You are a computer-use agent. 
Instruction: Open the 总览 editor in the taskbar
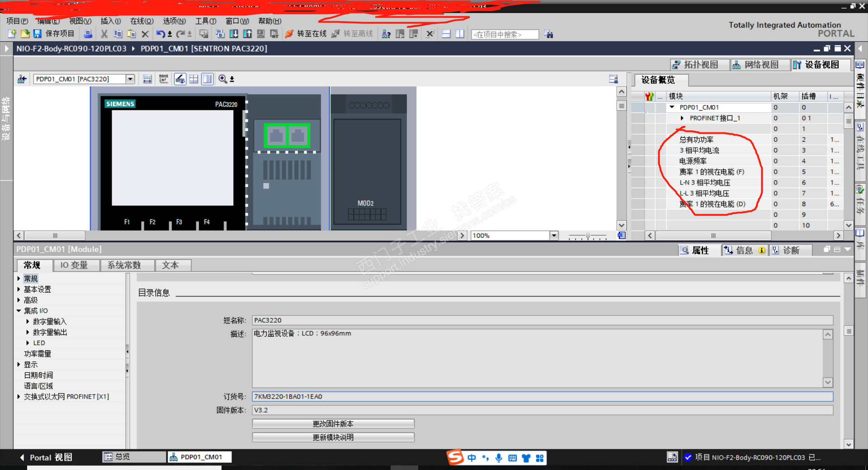[x=134, y=457]
